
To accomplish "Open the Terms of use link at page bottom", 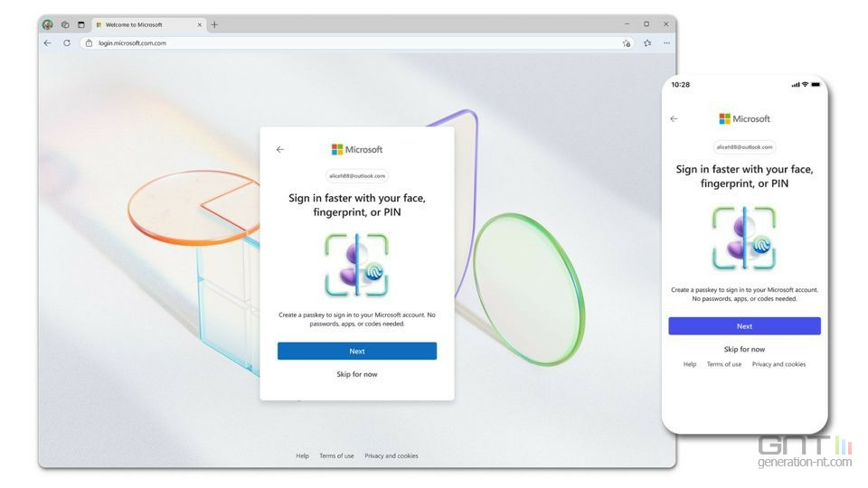I will click(336, 455).
